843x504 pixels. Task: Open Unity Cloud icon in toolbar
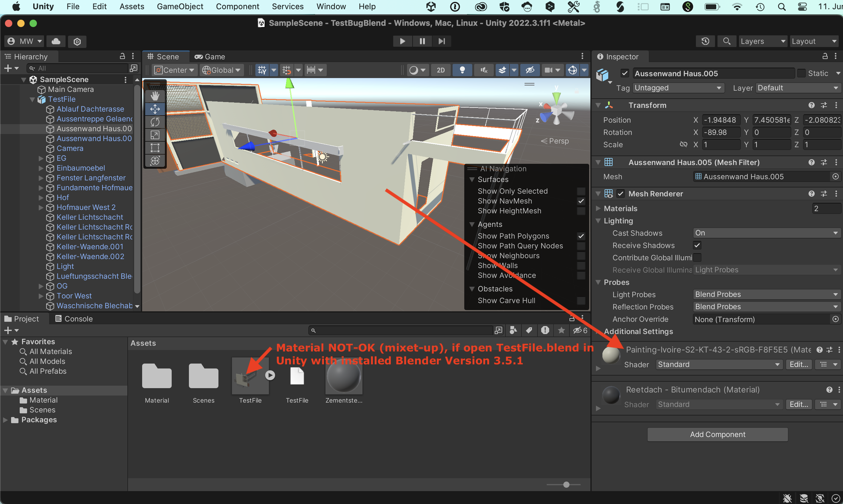click(56, 41)
